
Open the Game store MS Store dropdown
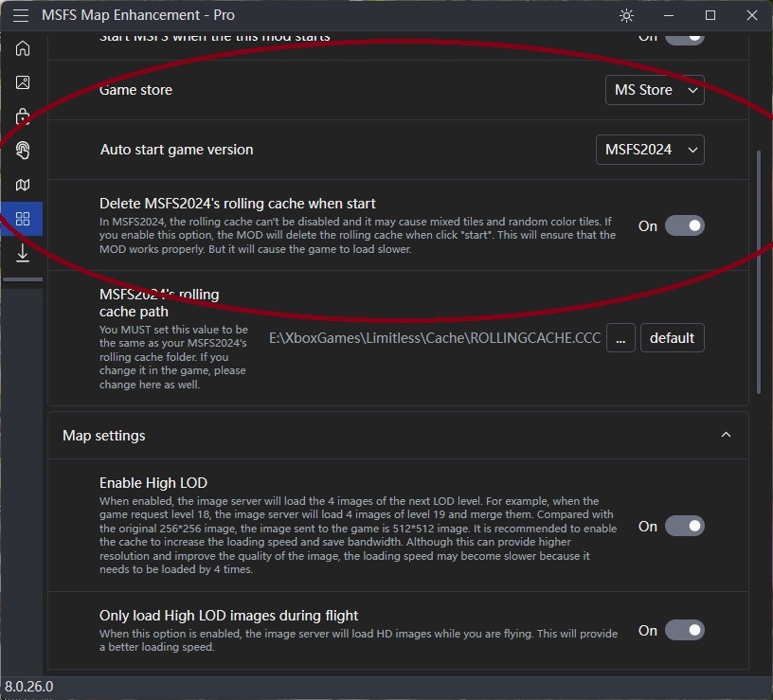[655, 90]
